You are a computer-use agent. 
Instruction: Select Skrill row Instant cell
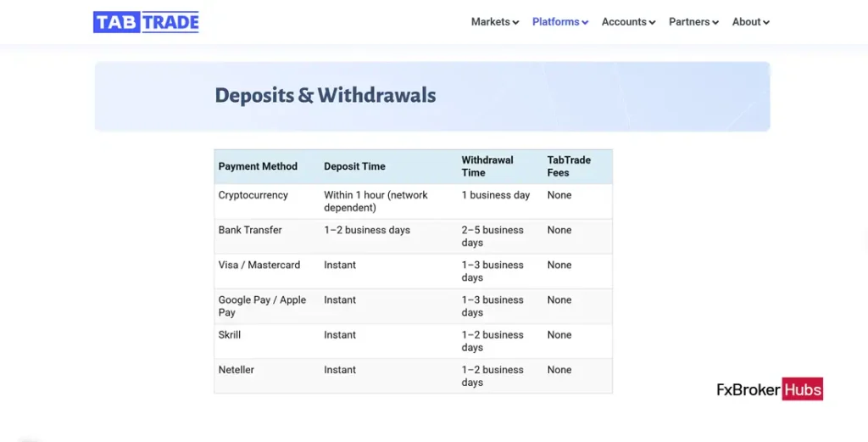click(x=340, y=334)
